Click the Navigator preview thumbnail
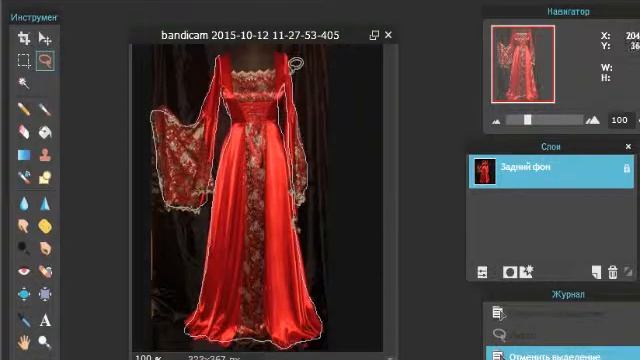This screenshot has width=640, height=360. 523,64
